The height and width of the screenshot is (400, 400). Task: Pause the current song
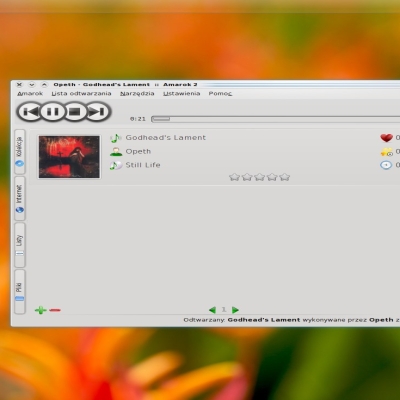(x=52, y=112)
